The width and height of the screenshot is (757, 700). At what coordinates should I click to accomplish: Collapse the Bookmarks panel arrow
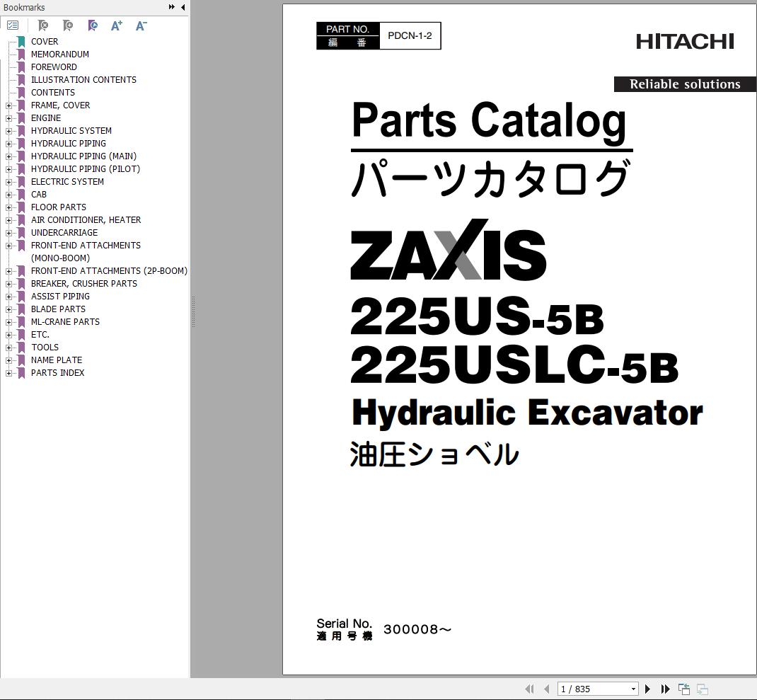point(182,7)
